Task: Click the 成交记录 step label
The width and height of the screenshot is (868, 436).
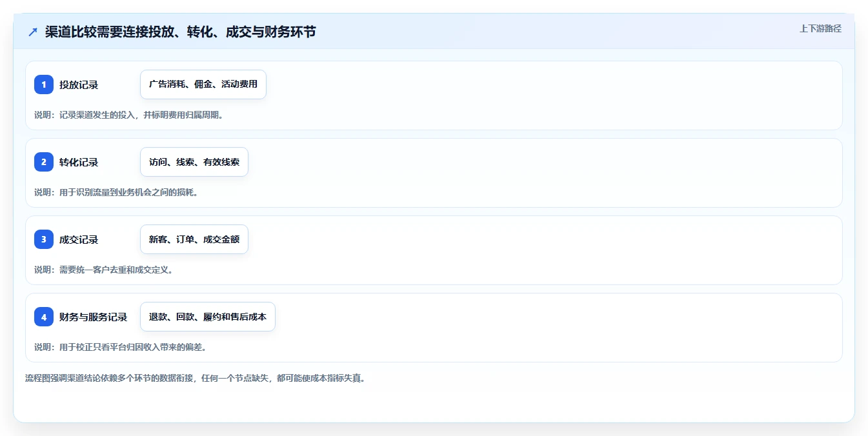Action: pyautogui.click(x=79, y=239)
